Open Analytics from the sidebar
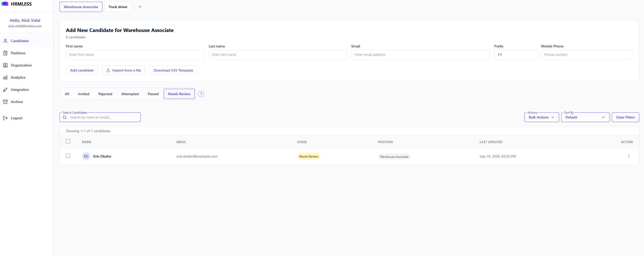Viewport: 644px width, 256px height. click(x=25, y=77)
